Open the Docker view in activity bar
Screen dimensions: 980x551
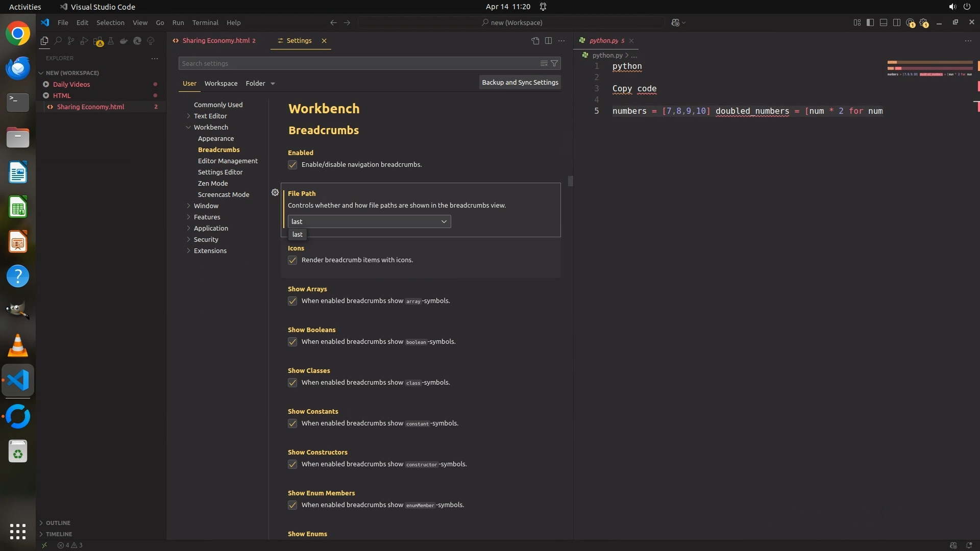click(x=124, y=41)
